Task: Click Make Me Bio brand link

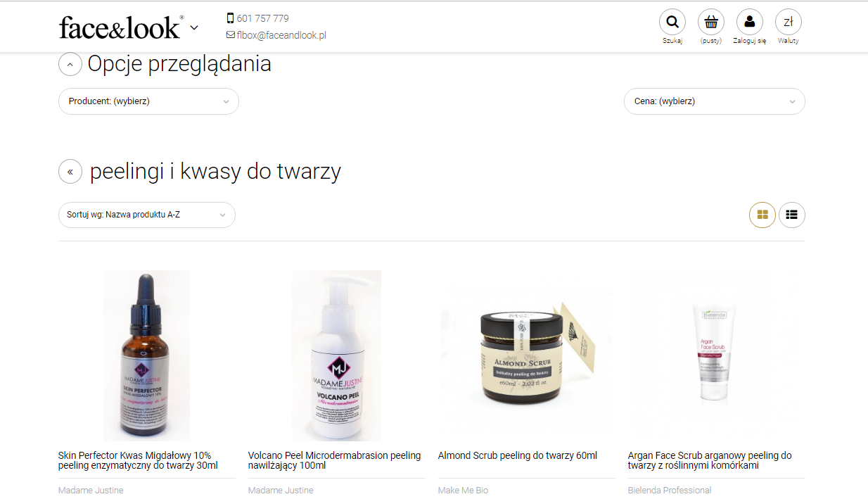Action: tap(463, 490)
